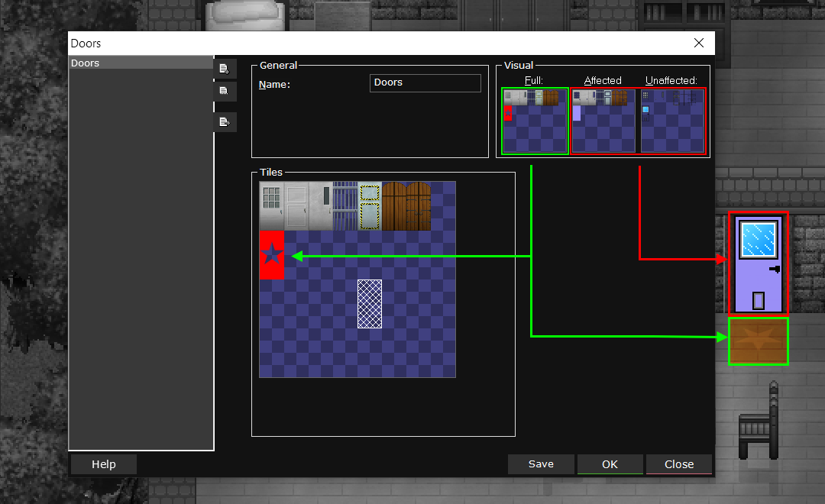Pick the yellow hazard-striped glass door tile

click(x=370, y=205)
